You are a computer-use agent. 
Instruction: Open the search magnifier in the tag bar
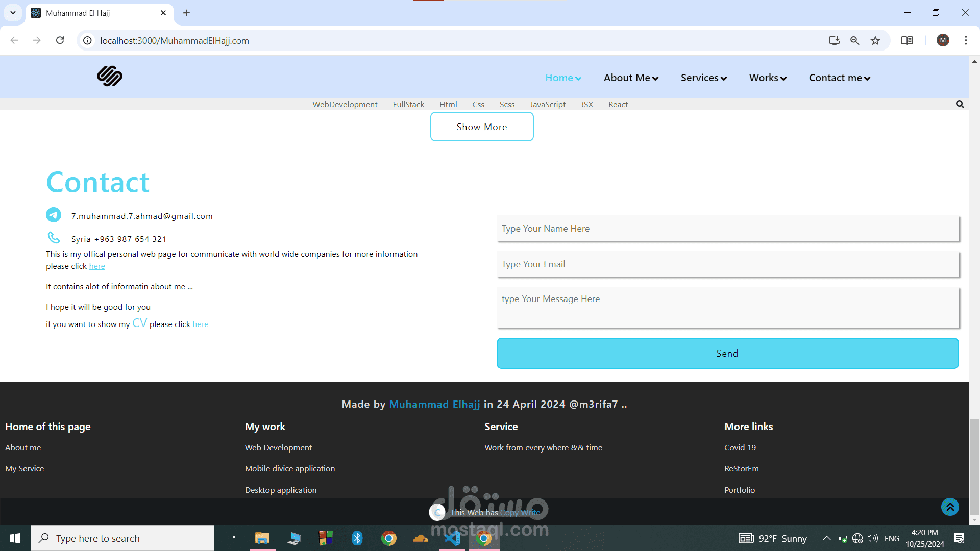click(960, 104)
